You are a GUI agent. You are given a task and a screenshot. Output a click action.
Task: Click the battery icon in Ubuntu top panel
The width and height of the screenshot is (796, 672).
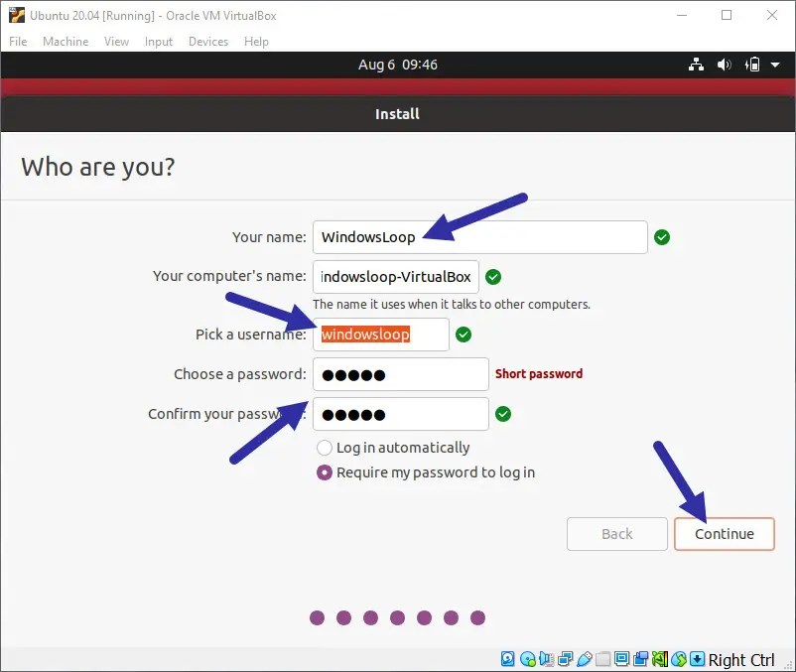755,65
